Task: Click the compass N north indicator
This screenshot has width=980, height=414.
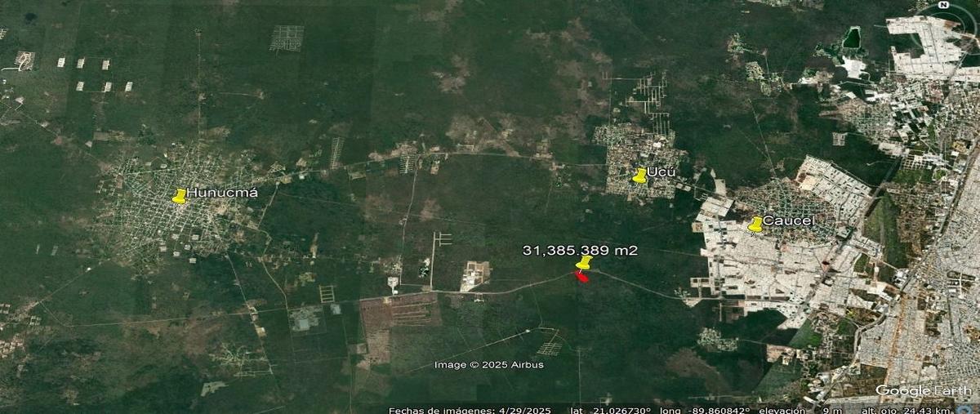Action: [943, 5]
